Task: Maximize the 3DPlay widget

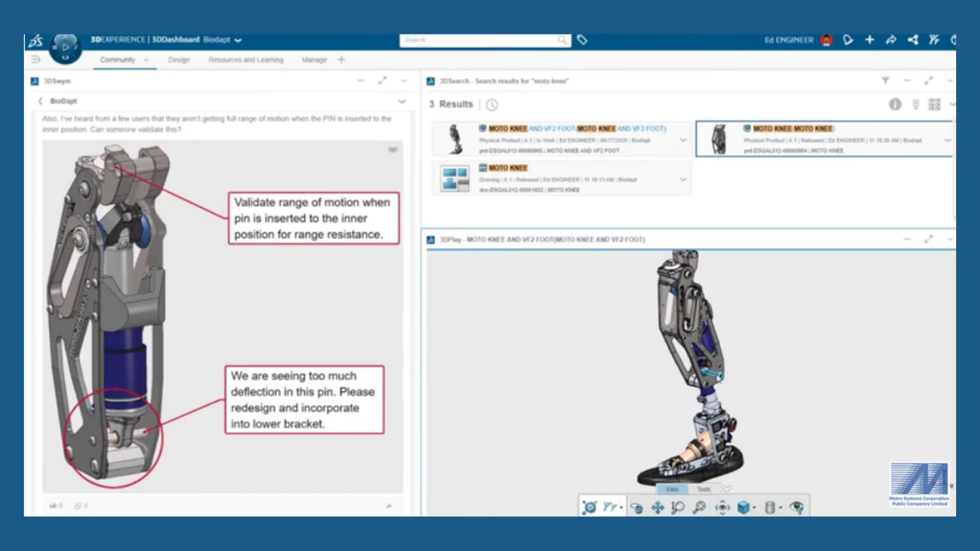Action: pyautogui.click(x=929, y=239)
